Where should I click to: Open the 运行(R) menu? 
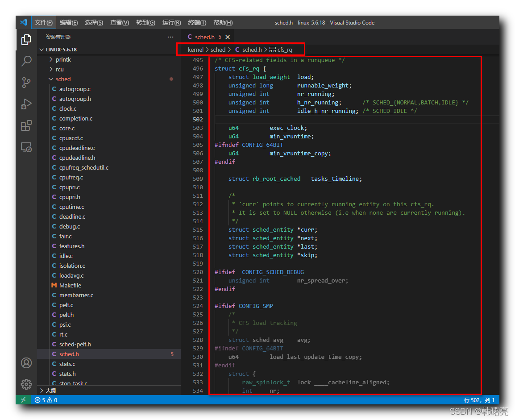click(x=171, y=22)
